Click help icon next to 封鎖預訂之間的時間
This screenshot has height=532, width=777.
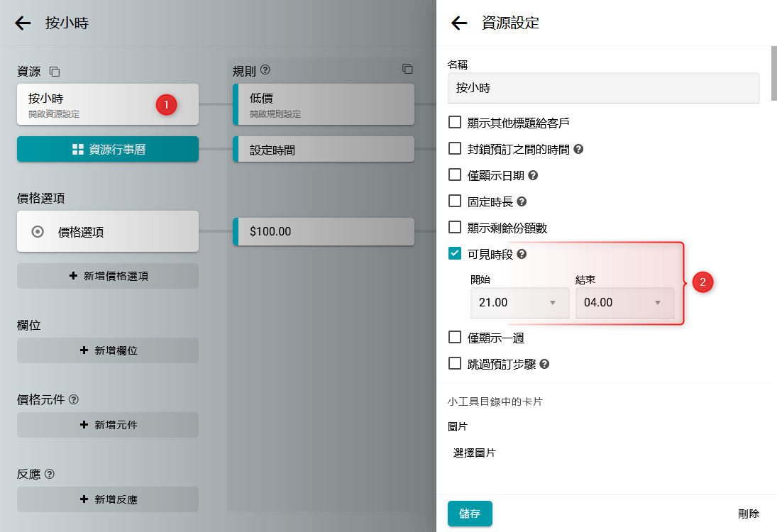click(578, 149)
